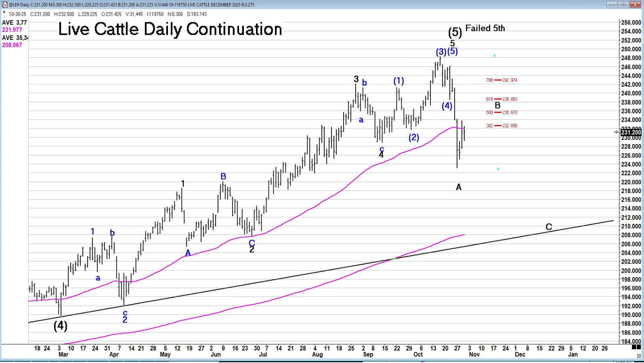Select the .618 retracement level at 238.683
Viewport: 644px width, 363px height.
point(501,99)
